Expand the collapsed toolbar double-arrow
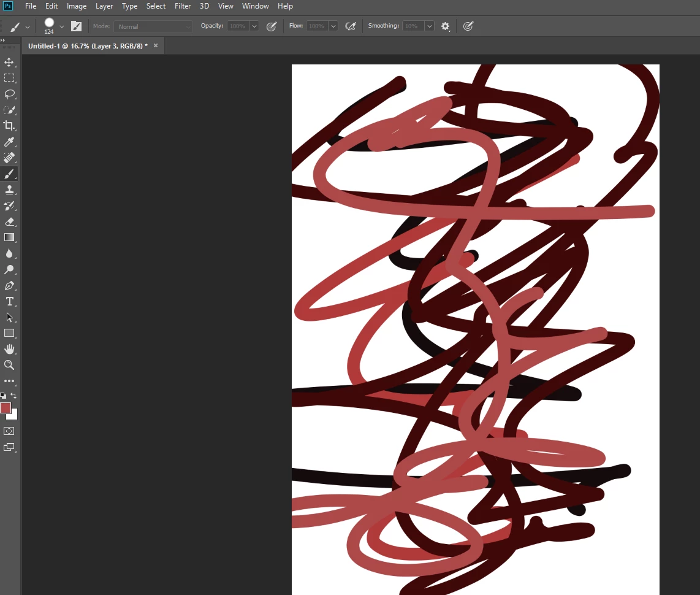This screenshot has width=700, height=595. pyautogui.click(x=3, y=40)
